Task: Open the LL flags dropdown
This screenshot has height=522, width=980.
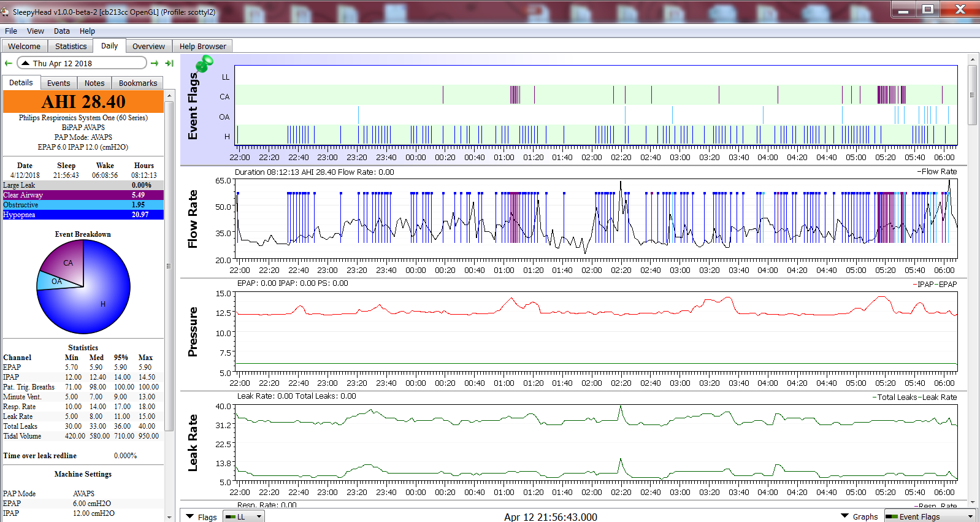Action: (243, 516)
